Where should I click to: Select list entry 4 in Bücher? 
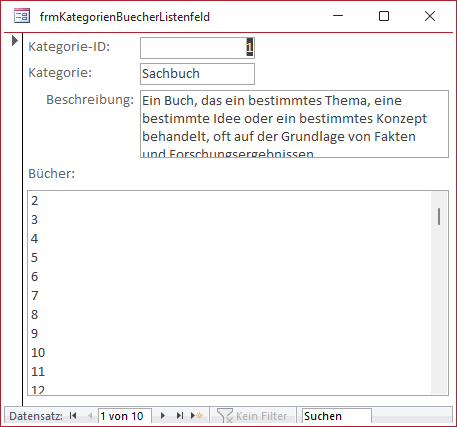click(229, 239)
